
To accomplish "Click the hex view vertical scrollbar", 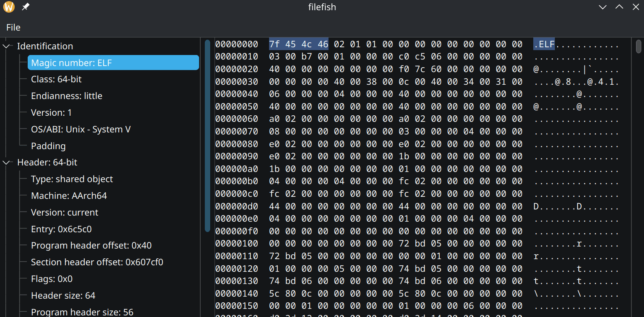I will (x=638, y=46).
